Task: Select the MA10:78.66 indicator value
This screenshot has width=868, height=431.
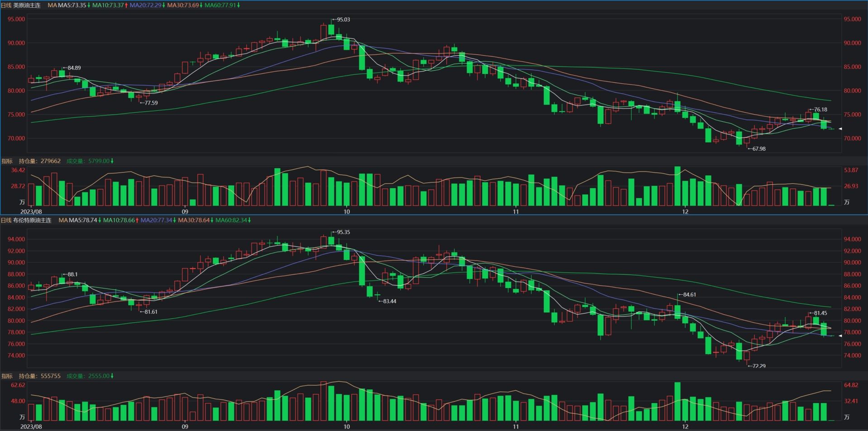Action: click(119, 220)
